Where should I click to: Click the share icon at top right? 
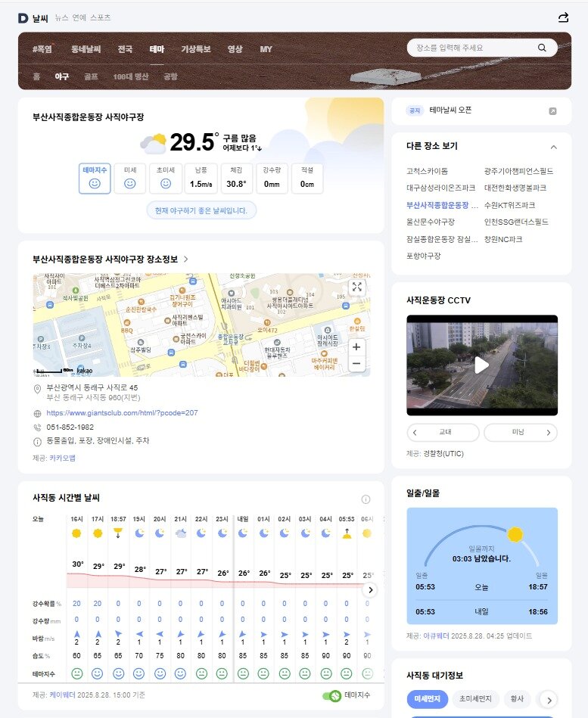[x=563, y=18]
